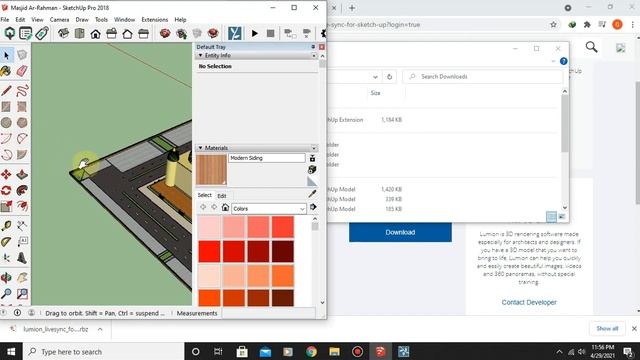The width and height of the screenshot is (640, 360).
Task: Select the Protractor tool
Action: (x=6, y=242)
